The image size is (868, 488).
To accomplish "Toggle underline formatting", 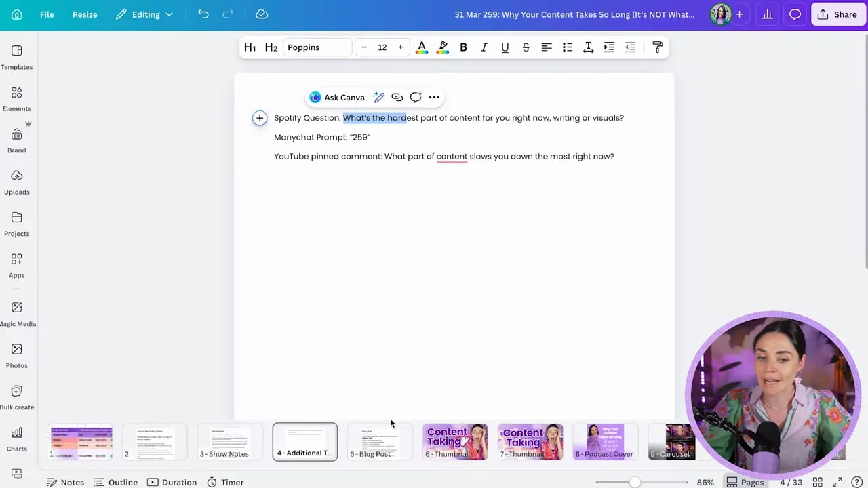I will tap(505, 47).
